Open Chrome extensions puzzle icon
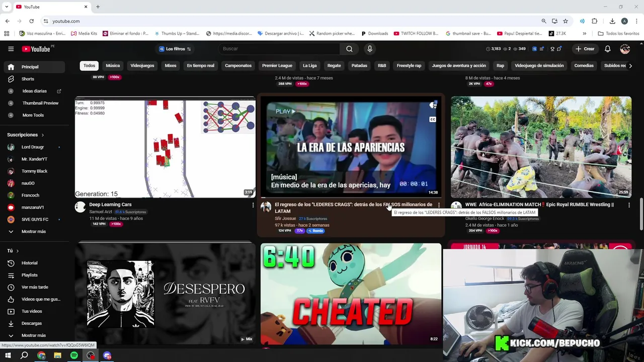 pyautogui.click(x=594, y=21)
